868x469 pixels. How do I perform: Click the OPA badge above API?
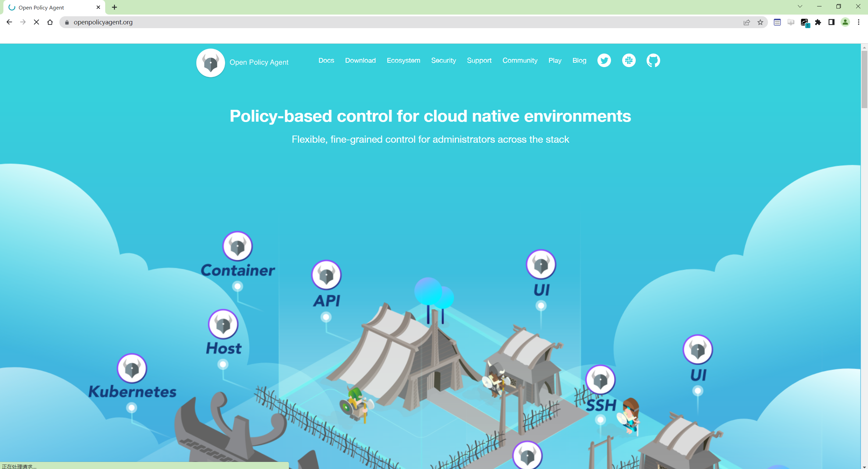pyautogui.click(x=326, y=275)
